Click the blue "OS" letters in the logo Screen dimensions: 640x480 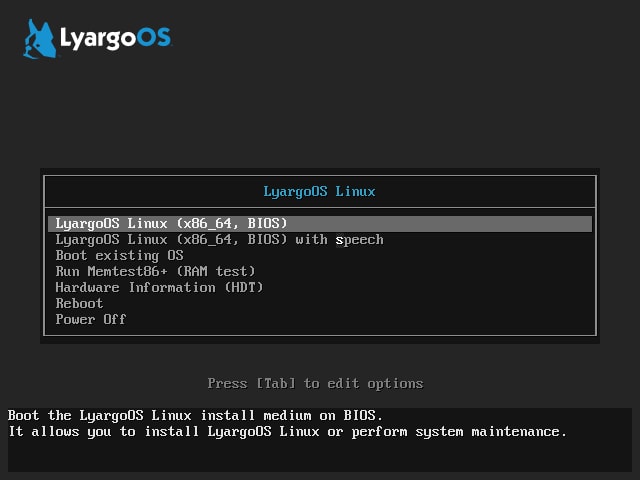click(153, 38)
